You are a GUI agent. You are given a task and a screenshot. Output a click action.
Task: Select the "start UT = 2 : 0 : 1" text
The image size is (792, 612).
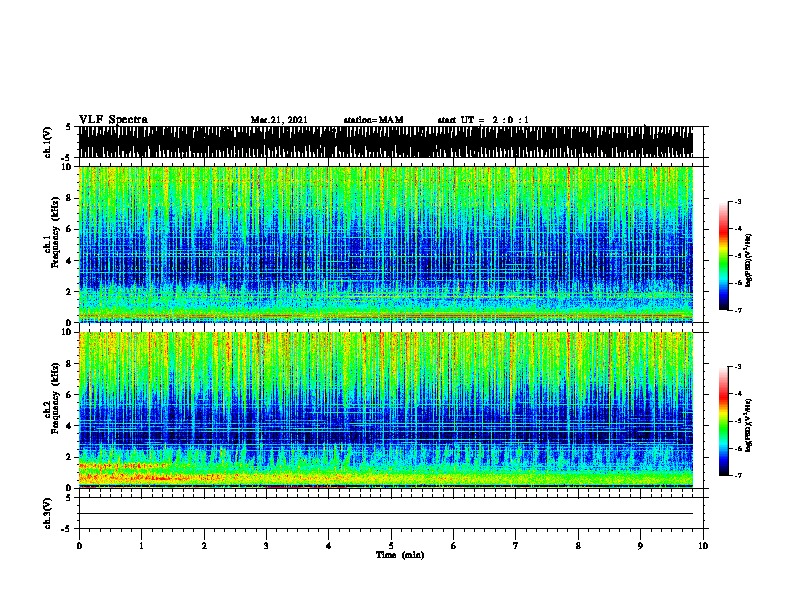click(483, 120)
